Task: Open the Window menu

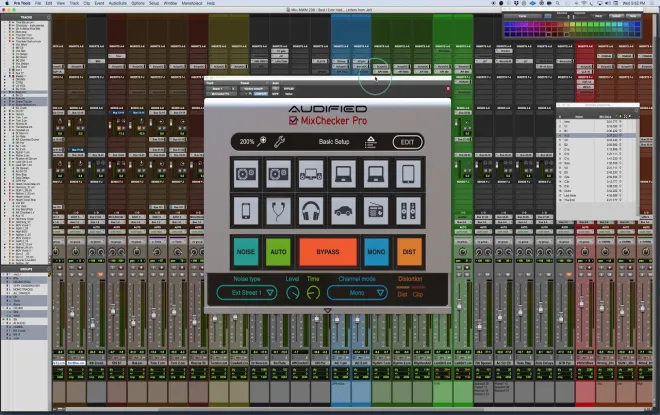Action: [170, 3]
